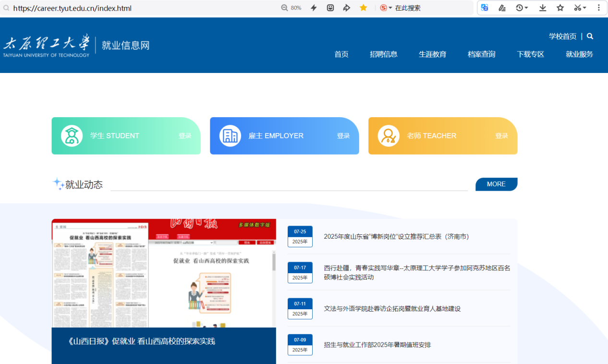Click the share arrow icon in address bar
This screenshot has height=364, width=608.
pos(347,8)
